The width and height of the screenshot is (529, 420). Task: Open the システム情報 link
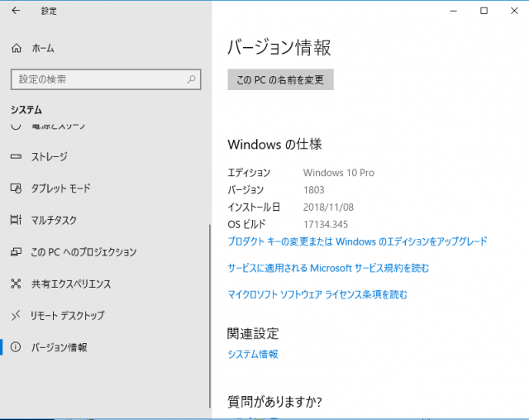point(252,354)
